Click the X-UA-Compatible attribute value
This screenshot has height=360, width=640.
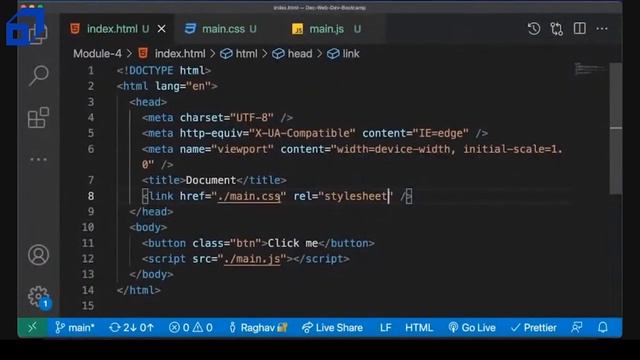[x=302, y=133]
